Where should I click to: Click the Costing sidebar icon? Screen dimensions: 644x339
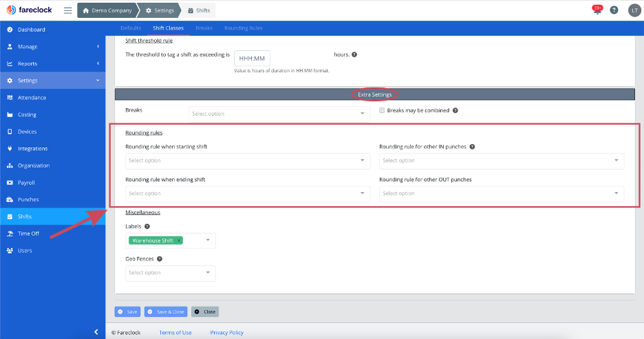pyautogui.click(x=10, y=114)
